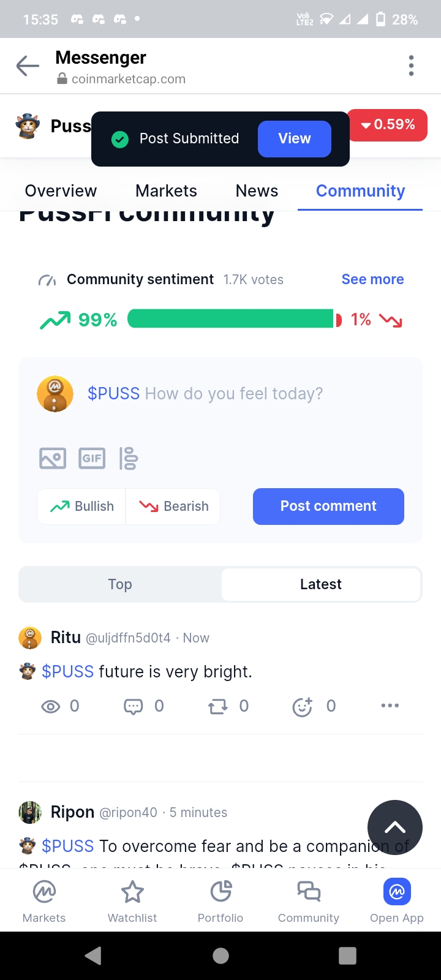Attach an image to the comment
This screenshot has height=980, width=441.
point(53,458)
